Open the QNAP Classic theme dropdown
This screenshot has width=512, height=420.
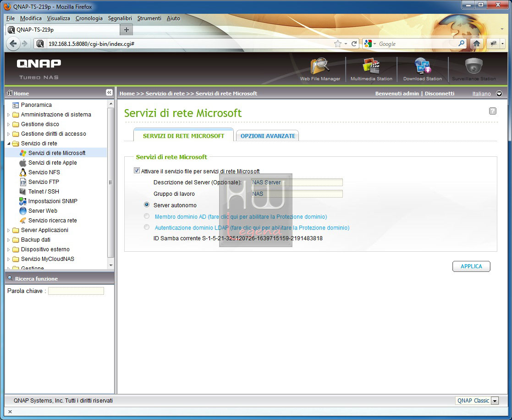495,401
